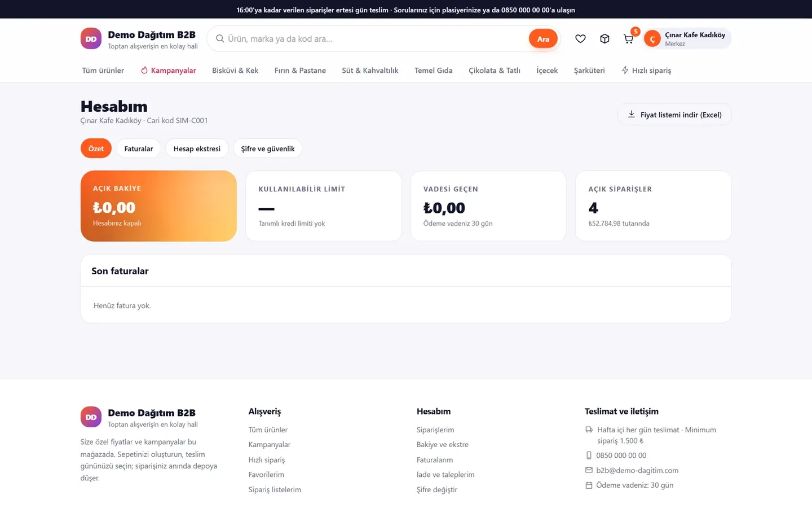
Task: Click the download icon on Fiyat listemi indir
Action: [x=631, y=114]
